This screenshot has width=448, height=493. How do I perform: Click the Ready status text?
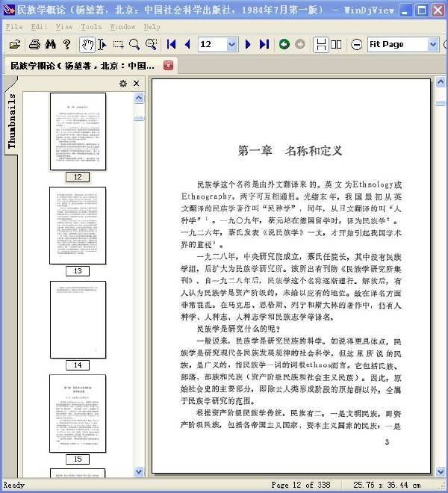[x=14, y=485]
